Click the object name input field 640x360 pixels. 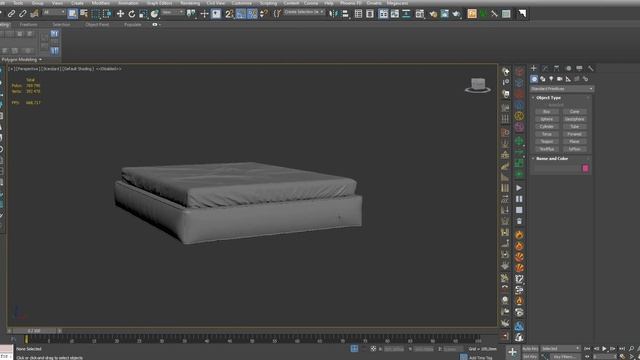click(557, 168)
